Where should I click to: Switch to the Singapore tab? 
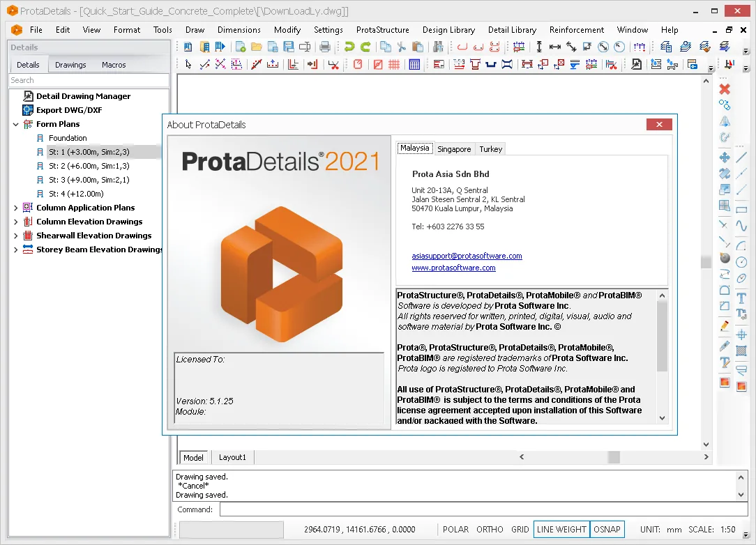[x=454, y=149]
